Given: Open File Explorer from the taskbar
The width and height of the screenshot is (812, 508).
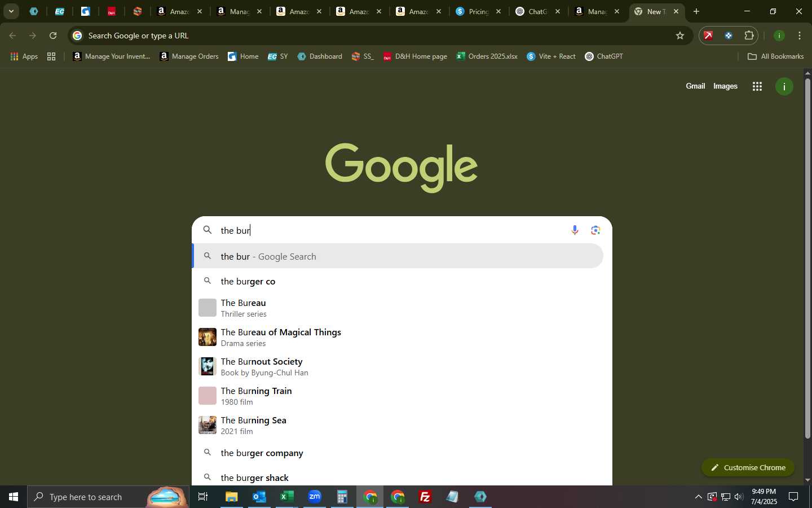Looking at the screenshot, I should [x=231, y=497].
